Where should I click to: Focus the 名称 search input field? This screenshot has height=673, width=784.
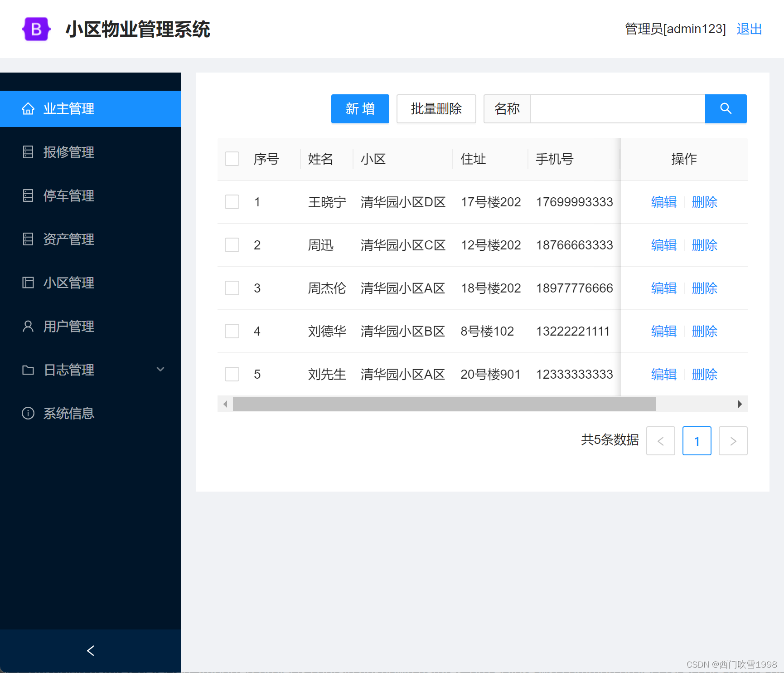coord(618,109)
